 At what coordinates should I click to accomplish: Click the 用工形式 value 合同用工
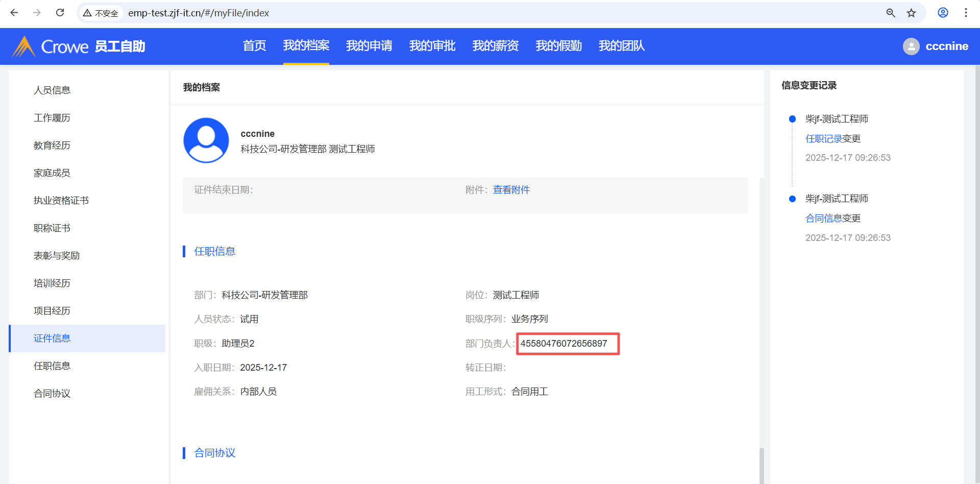(530, 392)
